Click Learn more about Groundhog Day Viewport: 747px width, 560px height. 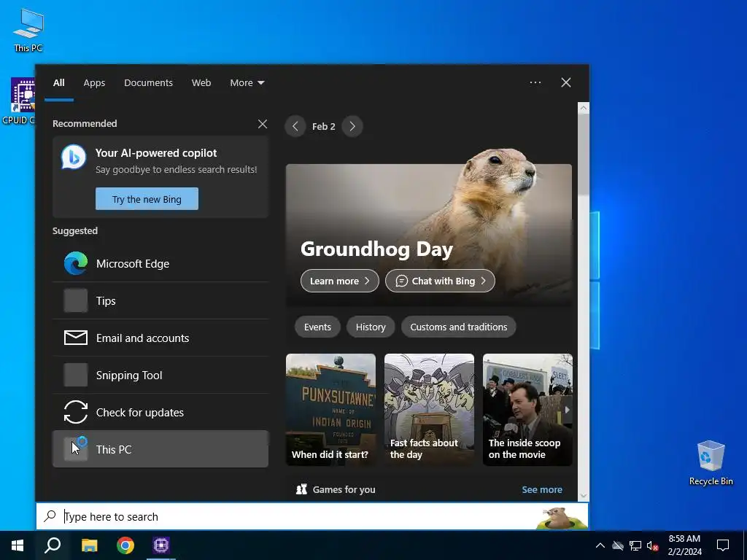pyautogui.click(x=340, y=281)
